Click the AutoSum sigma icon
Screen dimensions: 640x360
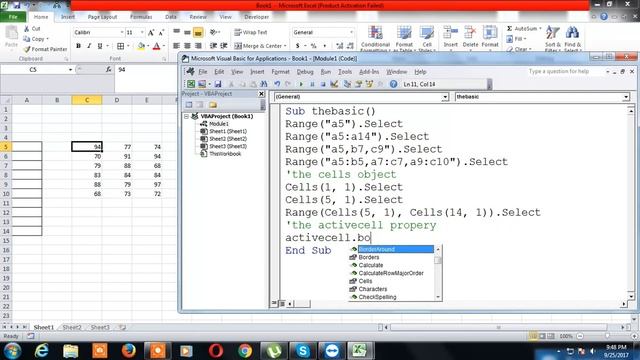pos(509,29)
